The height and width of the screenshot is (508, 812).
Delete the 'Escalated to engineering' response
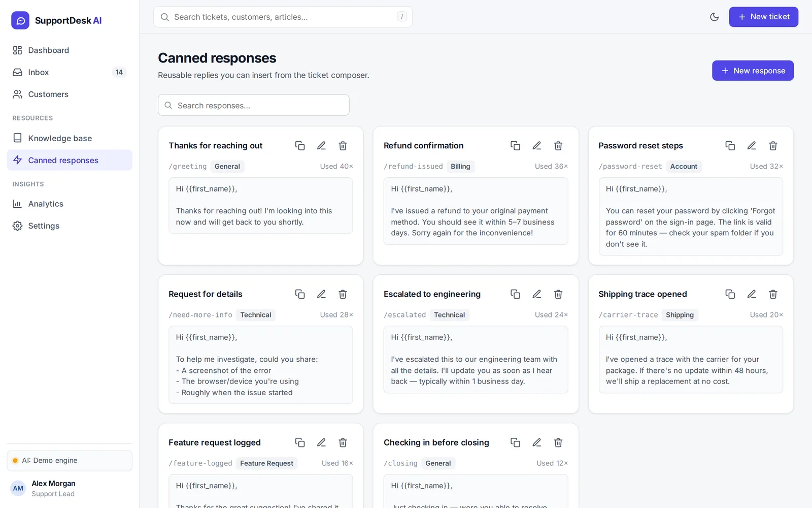tap(558, 294)
